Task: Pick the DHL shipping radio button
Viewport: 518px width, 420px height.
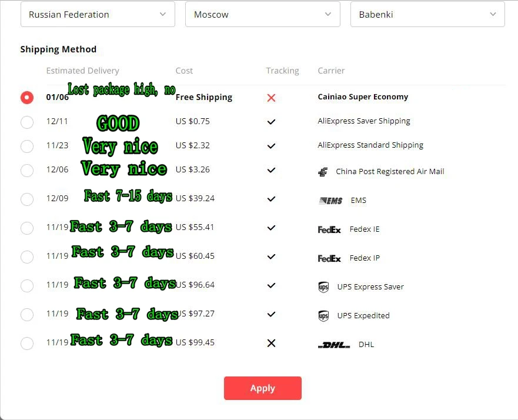Action: pos(27,343)
